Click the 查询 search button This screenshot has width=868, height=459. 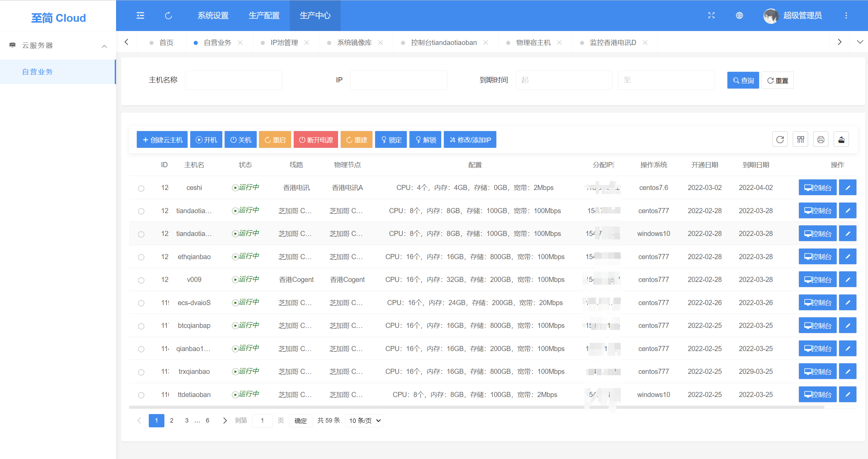tap(743, 80)
